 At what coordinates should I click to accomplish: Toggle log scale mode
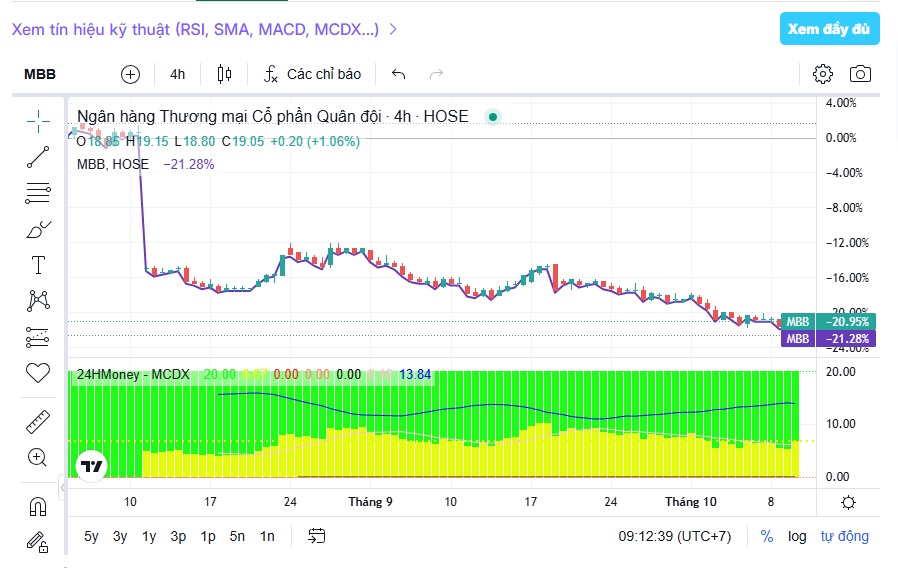797,537
